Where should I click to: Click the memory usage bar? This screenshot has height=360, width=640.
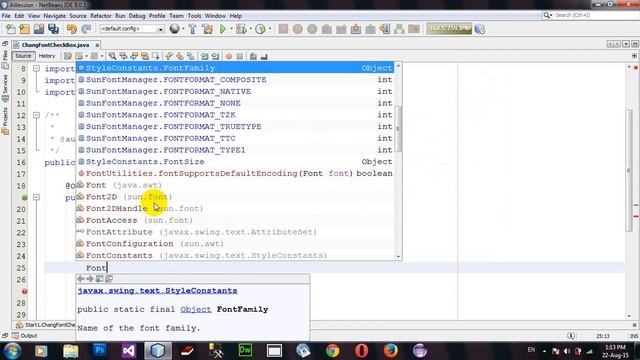(x=449, y=29)
